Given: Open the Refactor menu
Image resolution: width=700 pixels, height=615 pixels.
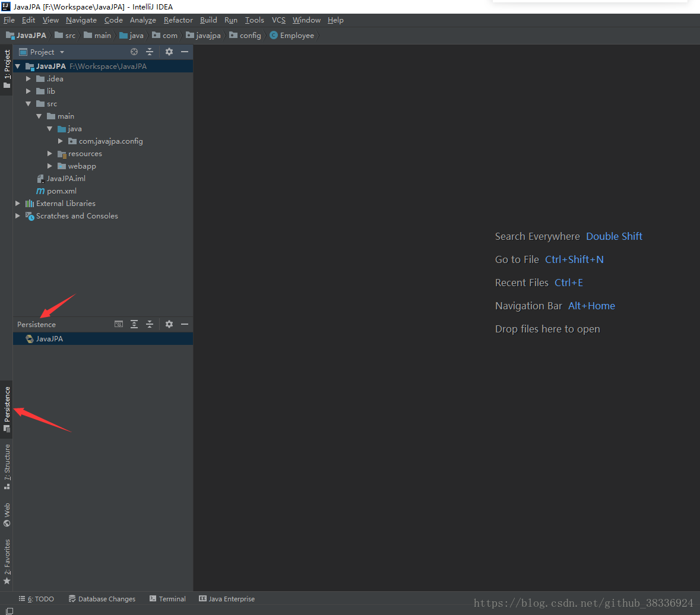Looking at the screenshot, I should point(178,20).
